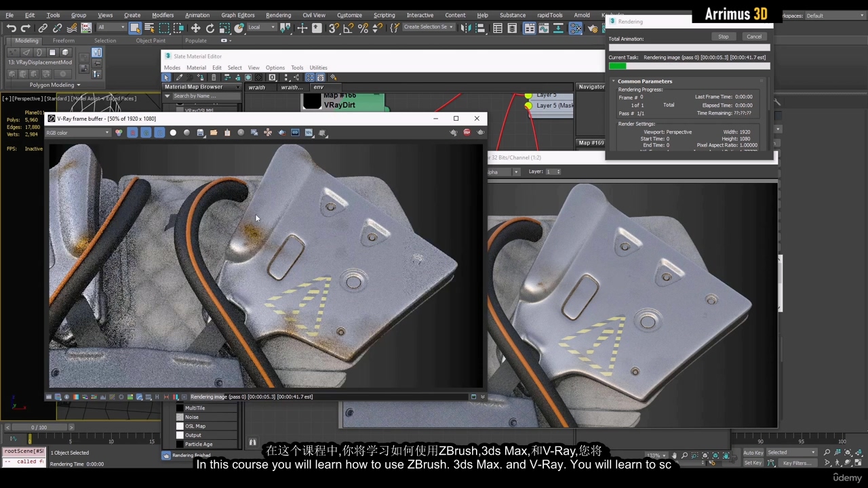
Task: Open Selected key filter dropdown
Action: (x=791, y=452)
